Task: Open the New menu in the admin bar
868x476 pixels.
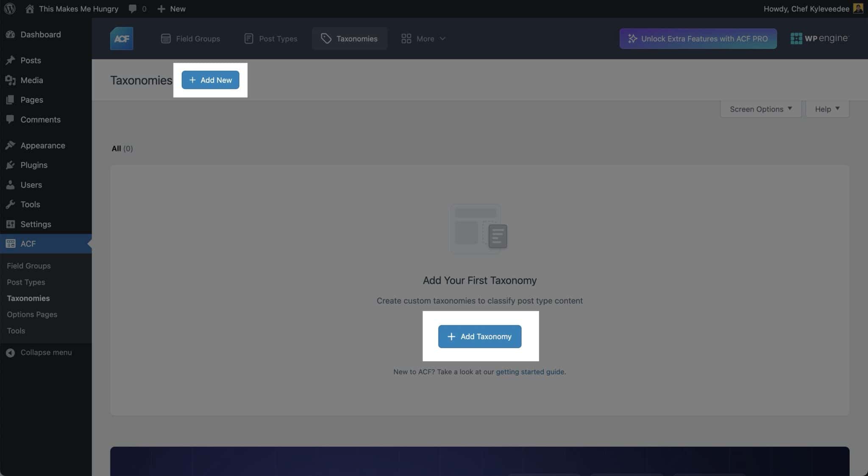Action: click(x=171, y=8)
